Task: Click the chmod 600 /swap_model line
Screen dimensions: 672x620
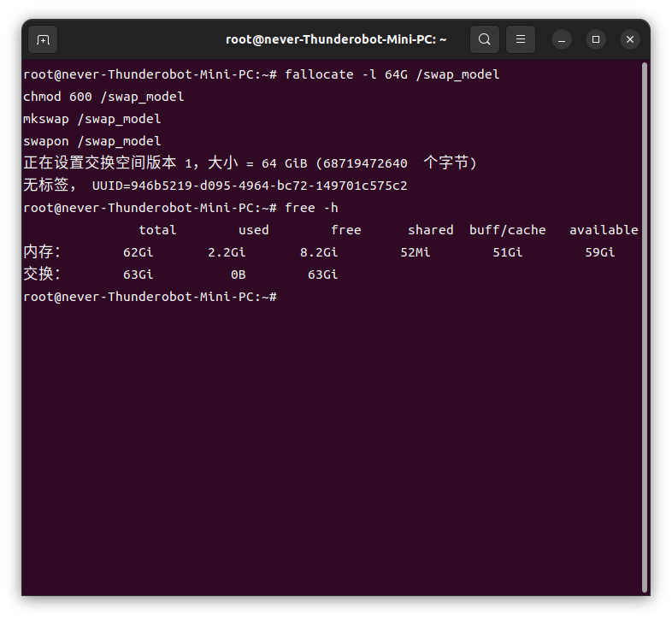Action: click(x=103, y=97)
